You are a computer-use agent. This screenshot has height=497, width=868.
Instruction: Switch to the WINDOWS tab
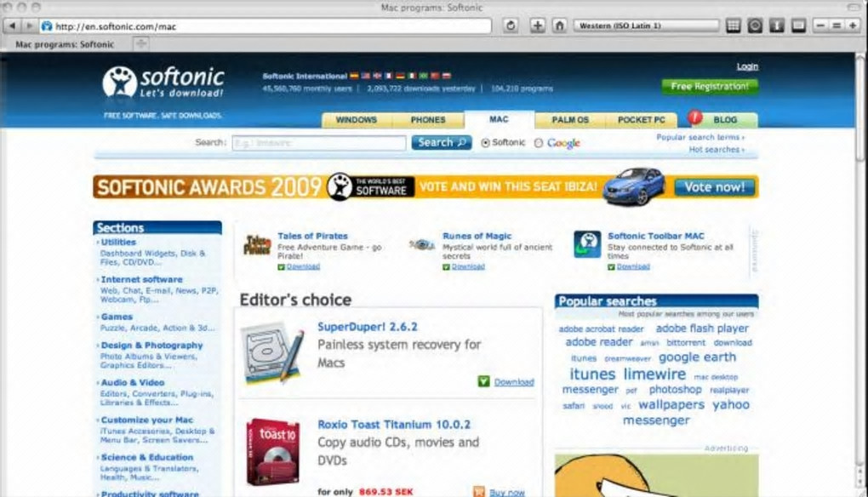356,119
